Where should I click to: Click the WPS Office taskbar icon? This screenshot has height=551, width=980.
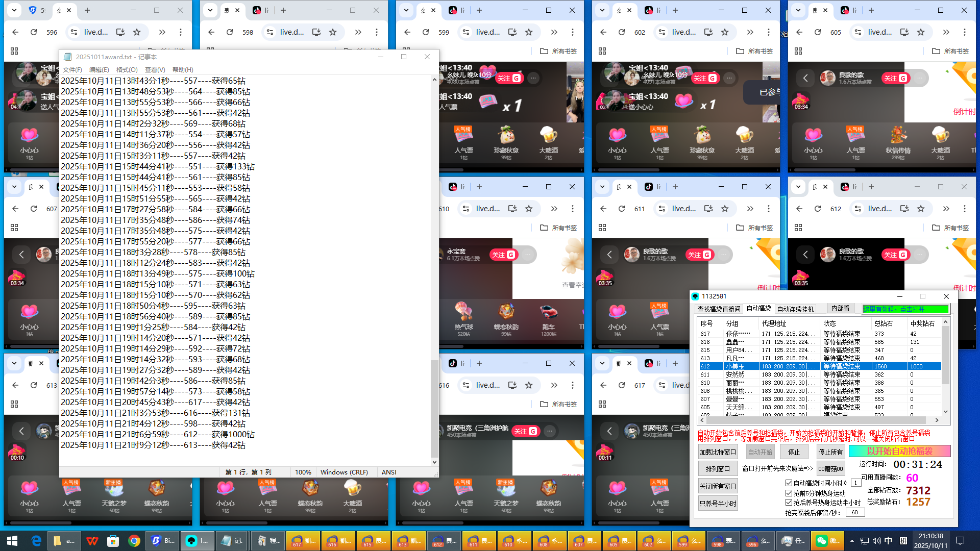click(92, 541)
